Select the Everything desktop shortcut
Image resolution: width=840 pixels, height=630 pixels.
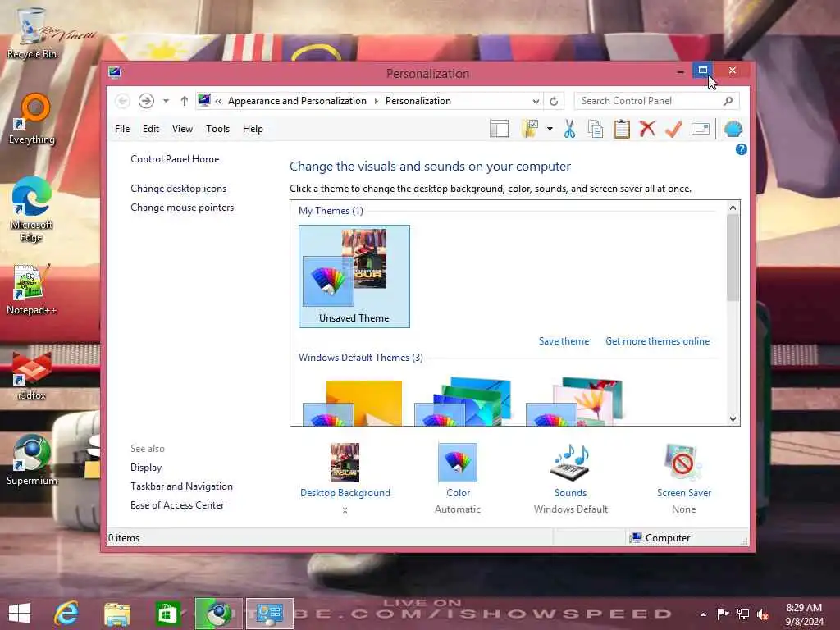point(32,119)
